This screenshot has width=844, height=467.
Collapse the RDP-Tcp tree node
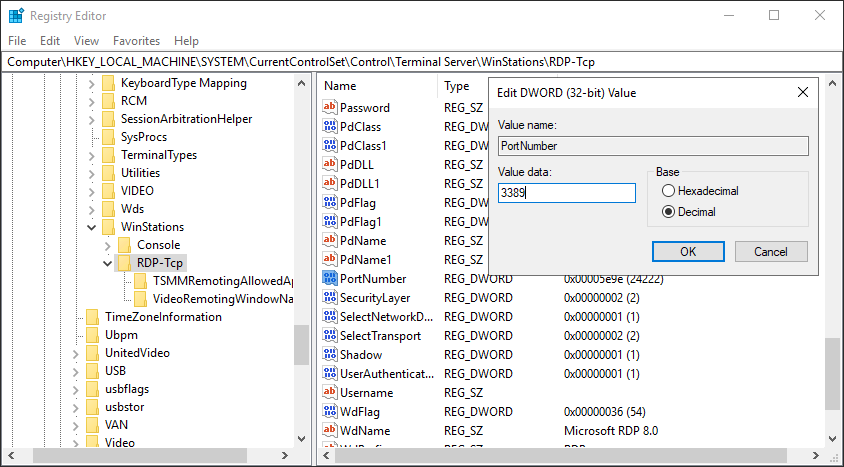click(x=108, y=263)
